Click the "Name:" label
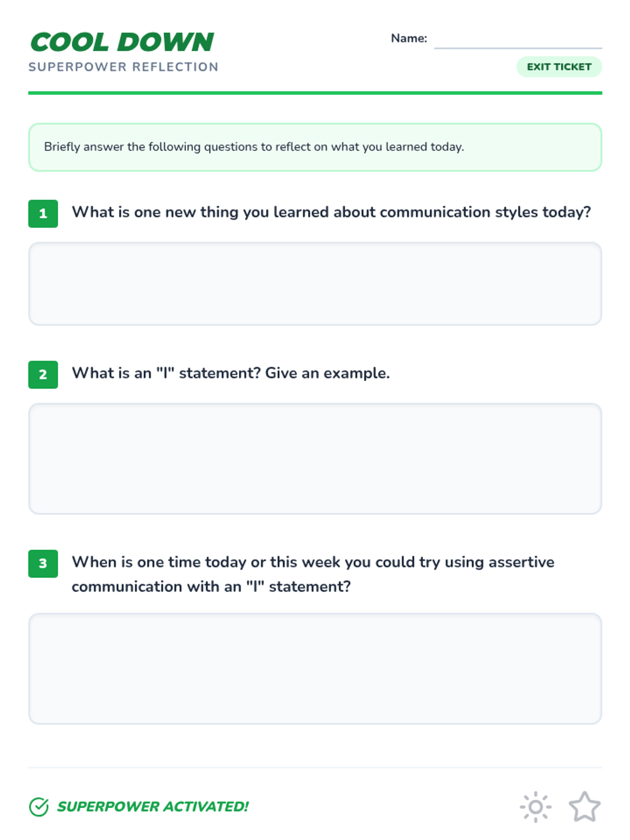This screenshot has height=840, width=630. click(x=409, y=38)
